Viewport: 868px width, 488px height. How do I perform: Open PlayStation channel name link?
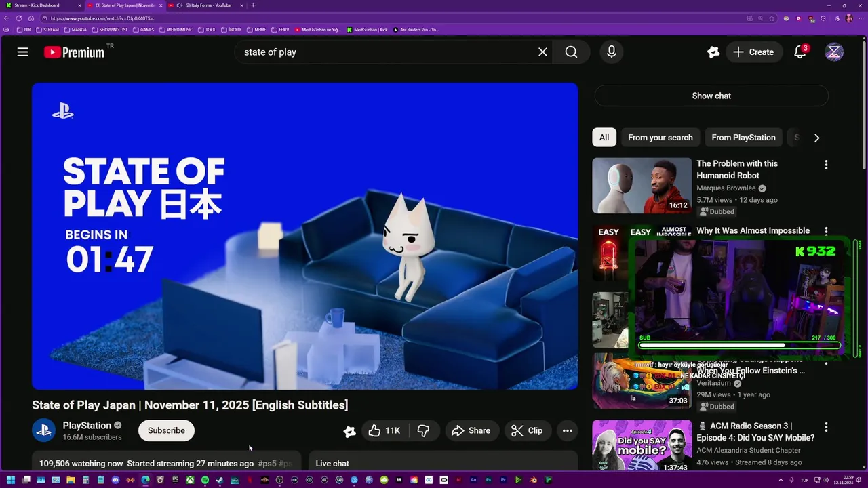tap(87, 426)
